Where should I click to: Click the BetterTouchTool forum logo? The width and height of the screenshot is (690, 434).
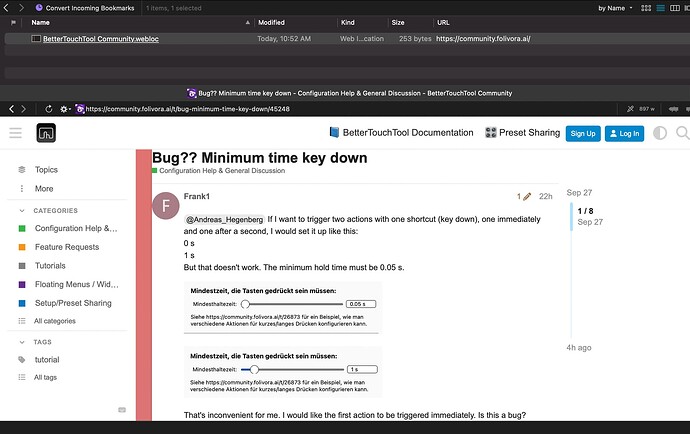(46, 133)
